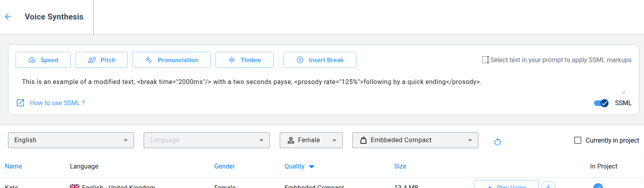Sort voices by Gender column
644x188 pixels.
(x=225, y=166)
